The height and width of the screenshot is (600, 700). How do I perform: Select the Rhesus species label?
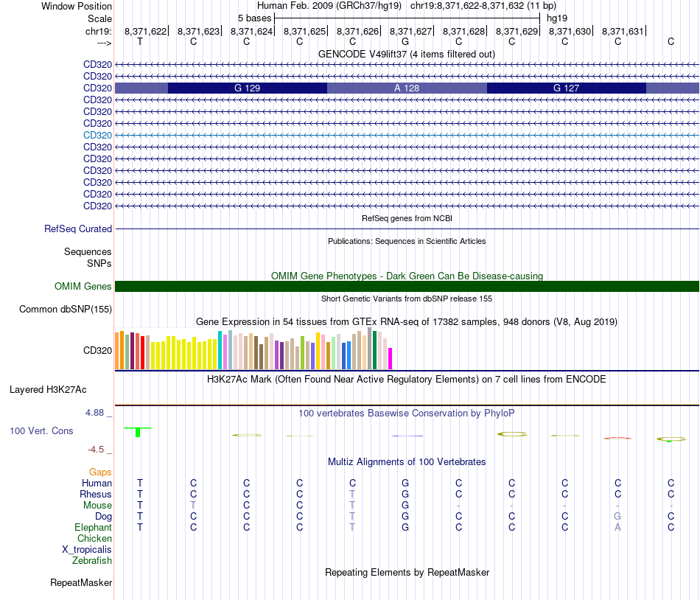click(x=96, y=494)
